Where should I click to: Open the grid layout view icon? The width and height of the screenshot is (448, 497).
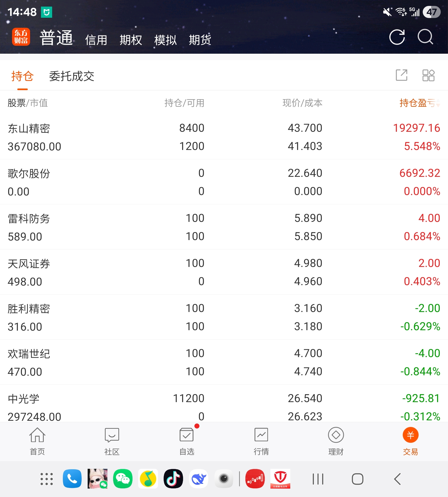(x=428, y=75)
